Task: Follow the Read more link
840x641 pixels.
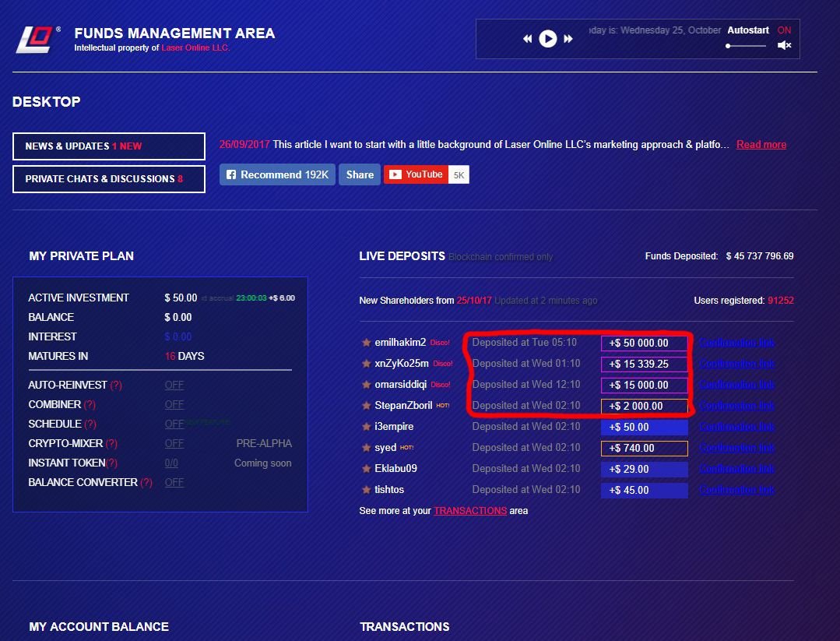Action: coord(761,145)
